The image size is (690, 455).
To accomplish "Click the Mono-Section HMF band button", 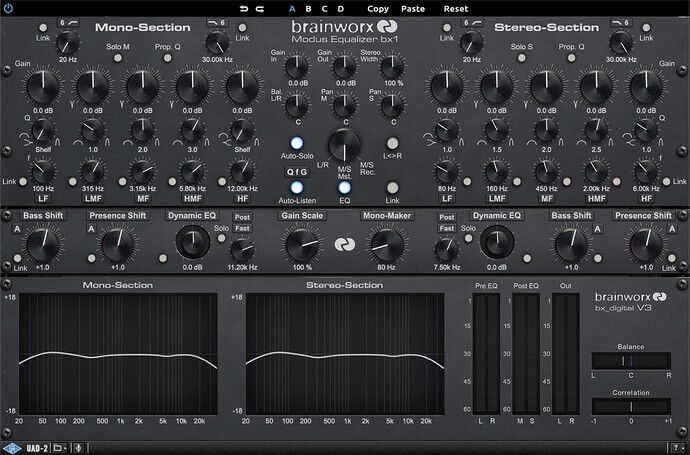I will point(193,198).
